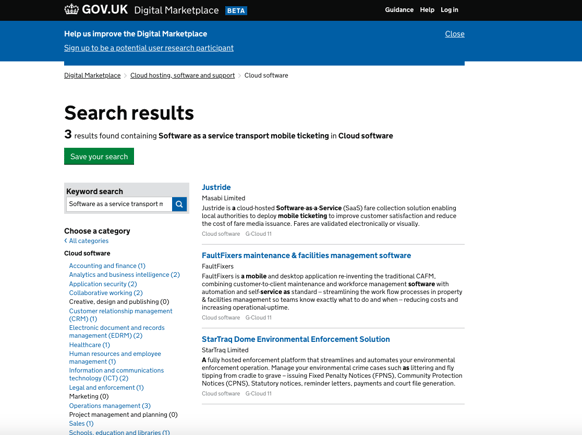Open FaultFixers maintenance & facilities management software

(306, 255)
